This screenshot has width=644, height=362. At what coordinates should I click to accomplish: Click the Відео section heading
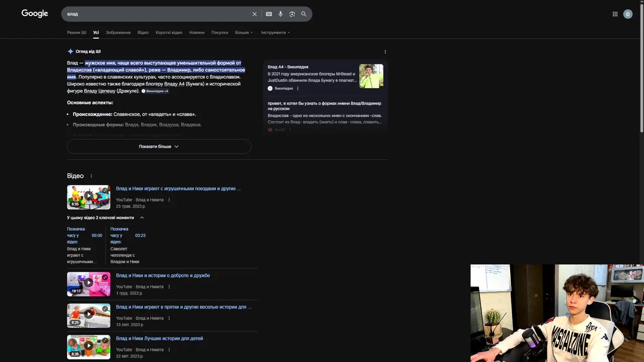(75, 176)
